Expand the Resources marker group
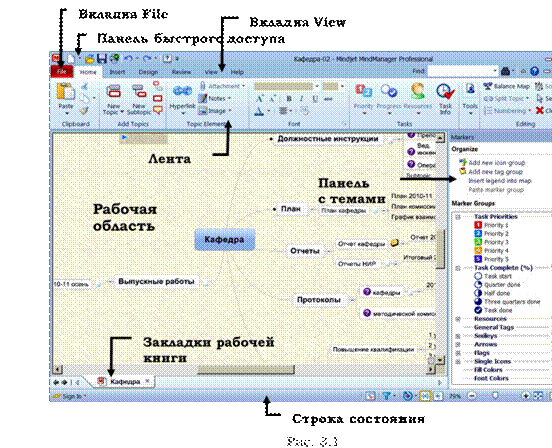The image size is (552, 448). 458,319
